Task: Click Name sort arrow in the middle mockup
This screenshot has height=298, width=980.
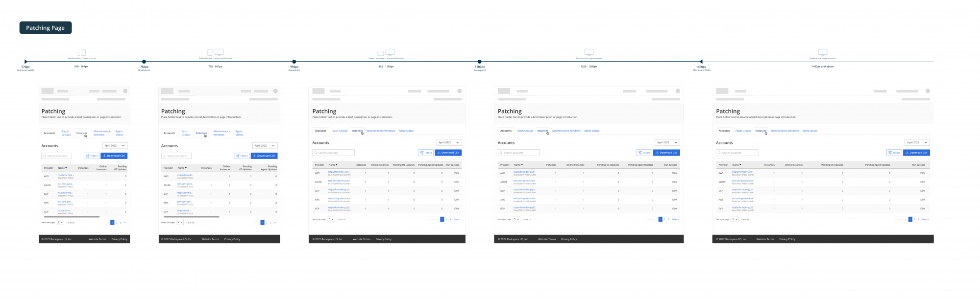Action: [337, 165]
